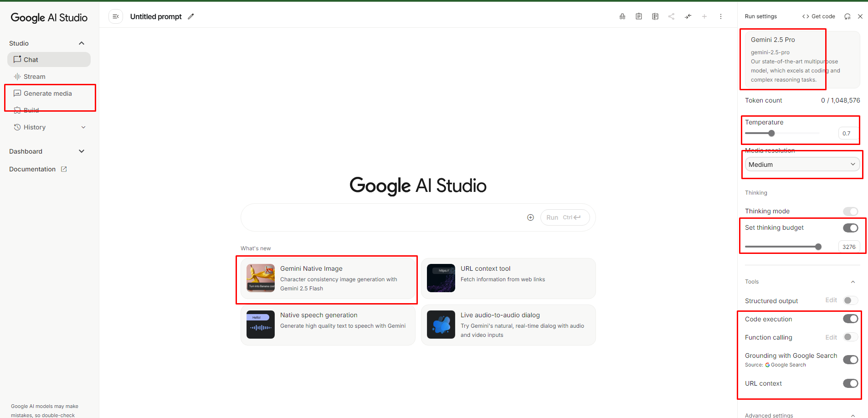Click the token count value 0 / 1,048,576
Screen dimensions: 868x418
pos(841,100)
